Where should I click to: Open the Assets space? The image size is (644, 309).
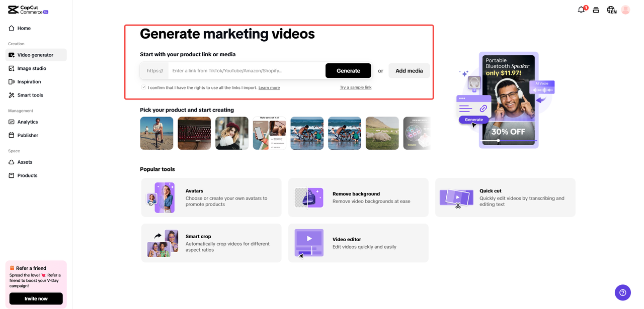coord(24,162)
